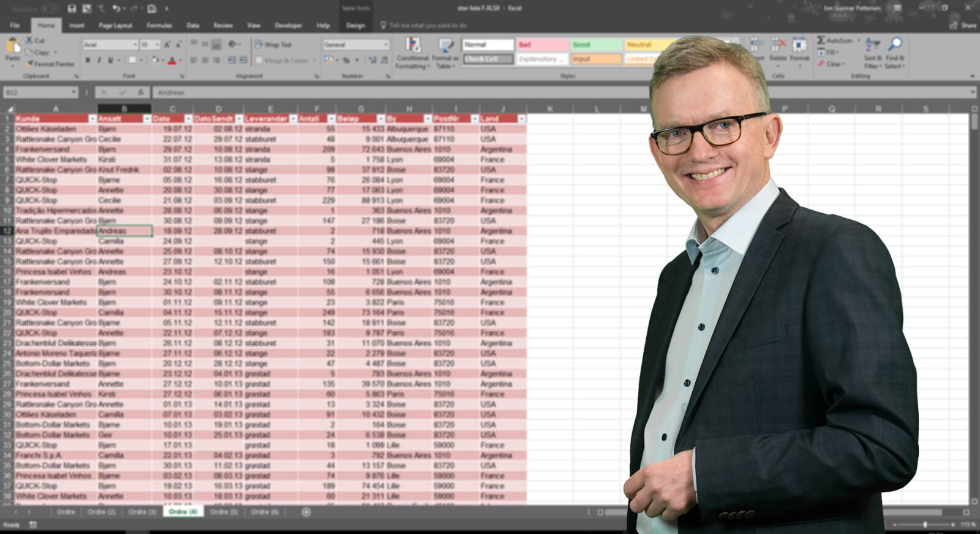Open the Kunde column filter dropdown
Screen dimensions: 980x534
[x=92, y=119]
